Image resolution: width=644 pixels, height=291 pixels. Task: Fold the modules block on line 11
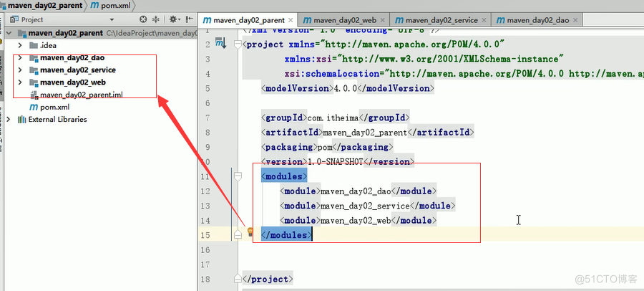pyautogui.click(x=238, y=176)
